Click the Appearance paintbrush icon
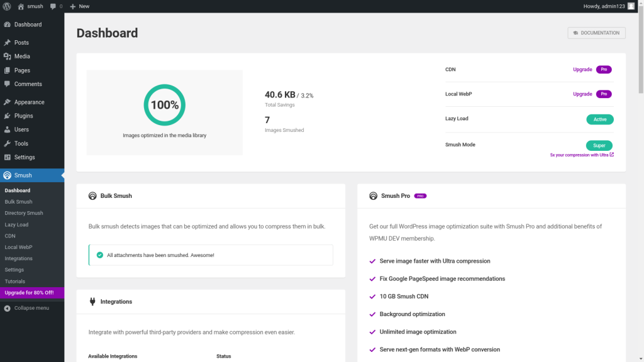This screenshot has width=644, height=362. (x=7, y=102)
